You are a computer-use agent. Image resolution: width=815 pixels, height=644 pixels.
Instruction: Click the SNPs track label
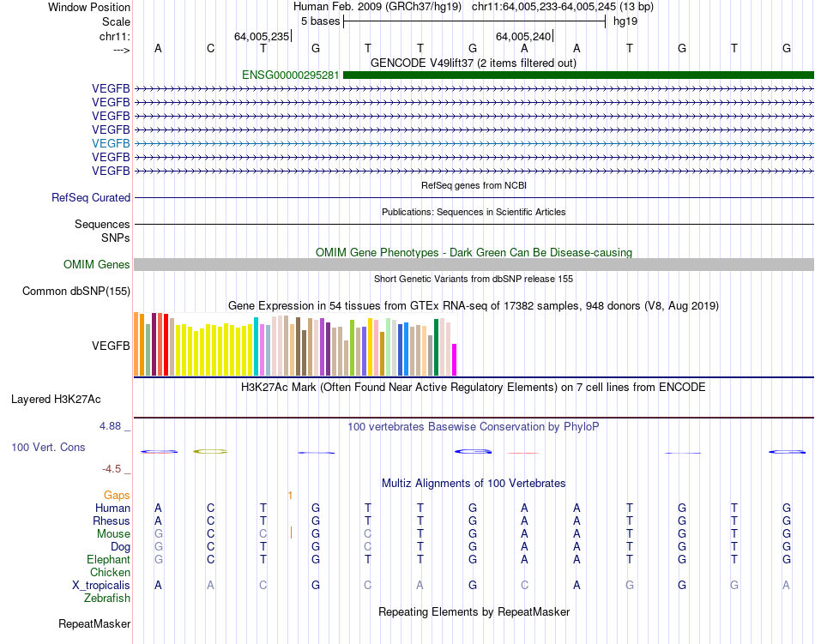click(116, 238)
